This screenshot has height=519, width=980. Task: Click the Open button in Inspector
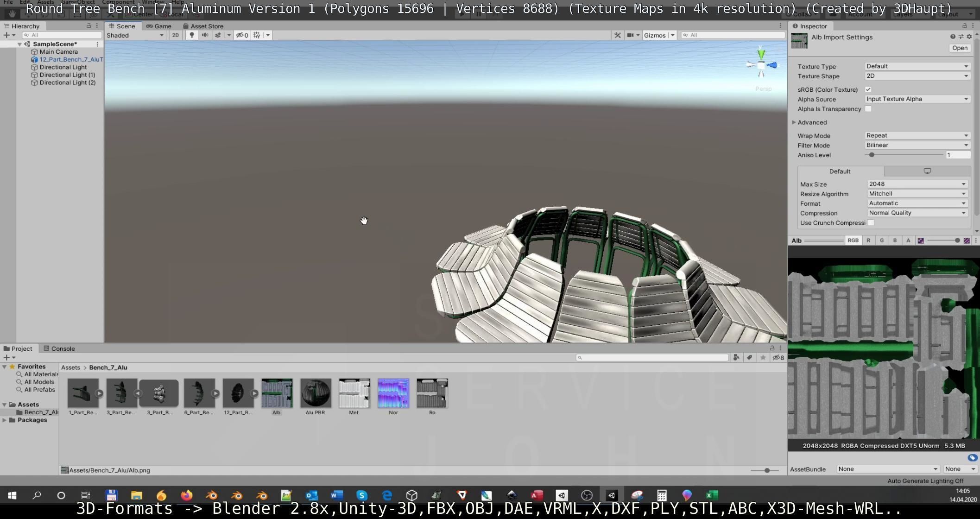click(959, 48)
